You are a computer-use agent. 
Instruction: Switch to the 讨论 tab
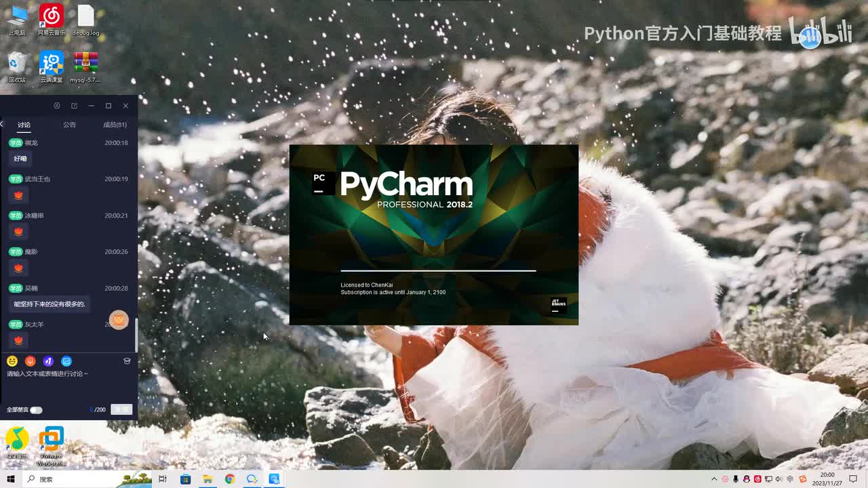(x=24, y=125)
